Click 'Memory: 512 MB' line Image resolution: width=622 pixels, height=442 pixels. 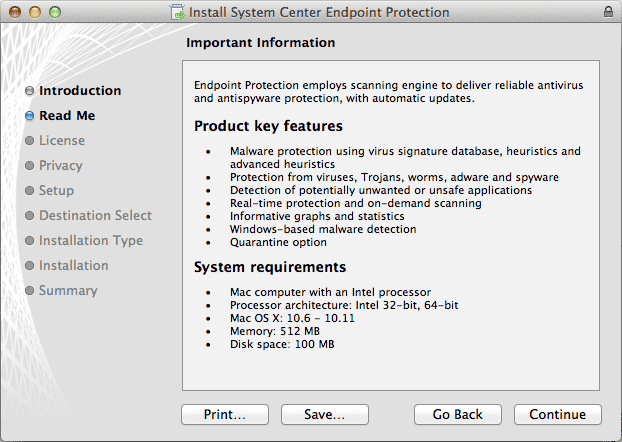[275, 331]
